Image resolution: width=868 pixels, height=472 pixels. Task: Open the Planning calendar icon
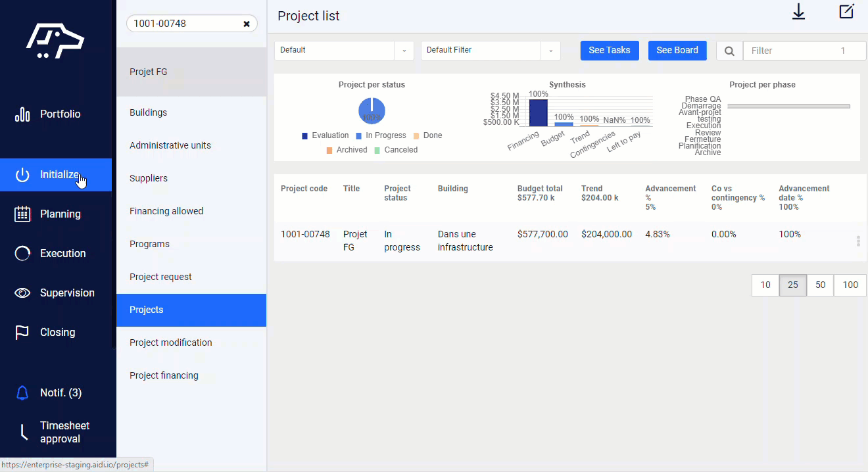point(22,214)
